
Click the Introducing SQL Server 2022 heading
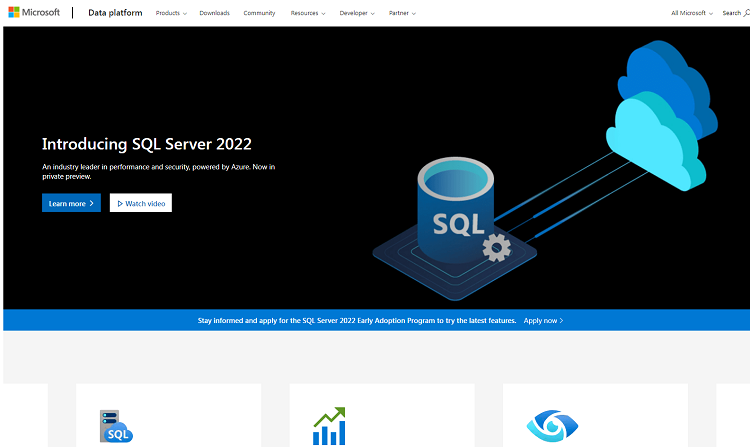click(146, 144)
